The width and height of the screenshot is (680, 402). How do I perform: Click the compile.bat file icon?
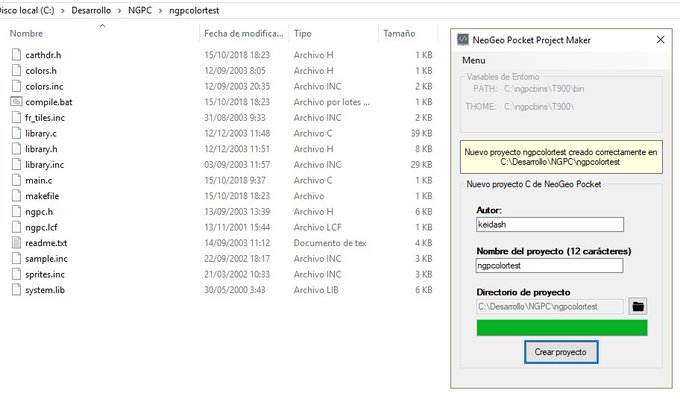click(x=16, y=102)
